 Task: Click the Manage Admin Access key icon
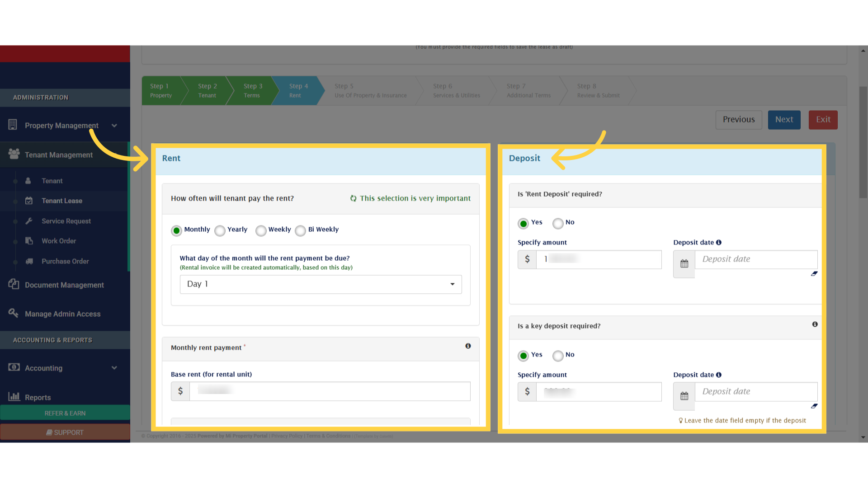pos(14,313)
